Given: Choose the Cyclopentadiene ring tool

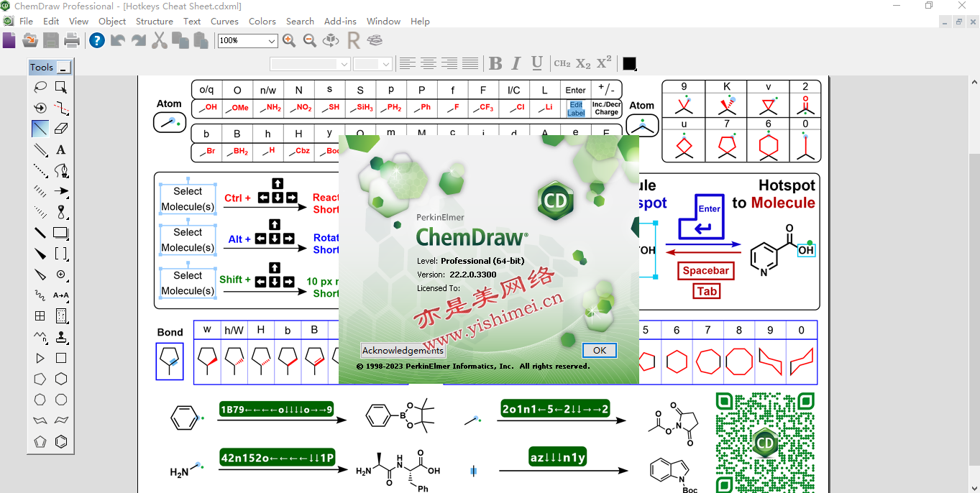Looking at the screenshot, I should (x=40, y=442).
